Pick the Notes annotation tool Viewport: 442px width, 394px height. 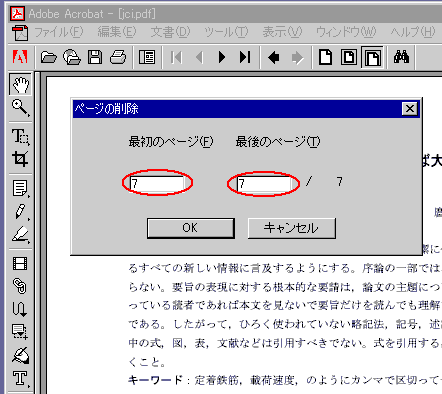point(20,188)
